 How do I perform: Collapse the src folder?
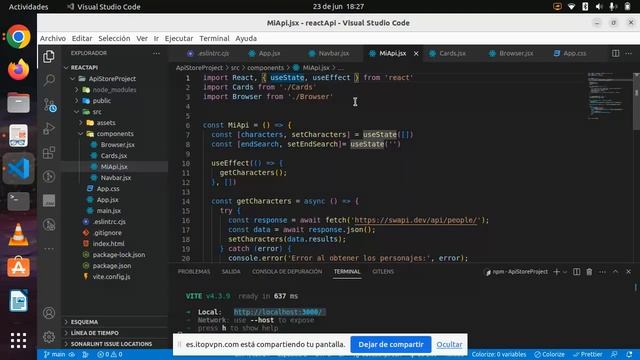pos(76,111)
